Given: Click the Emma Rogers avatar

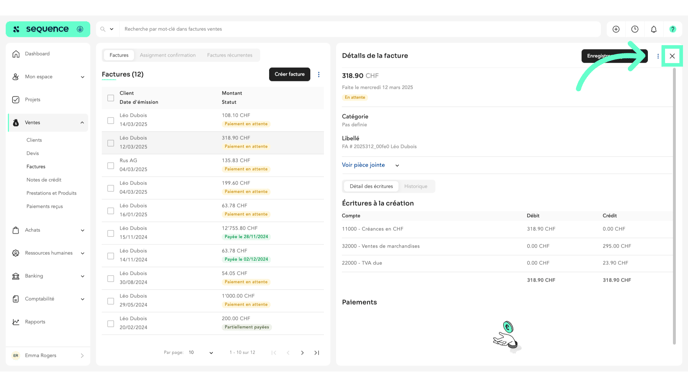Looking at the screenshot, I should (16, 355).
